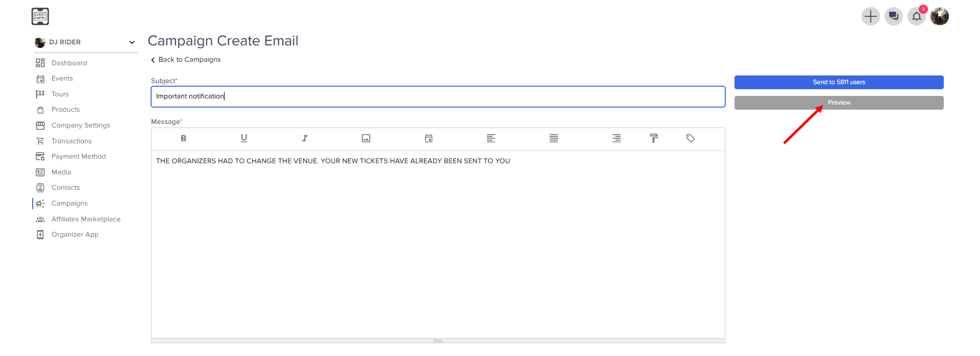
Task: Click the DJ RIDER avatar thumbnail
Action: (40, 42)
